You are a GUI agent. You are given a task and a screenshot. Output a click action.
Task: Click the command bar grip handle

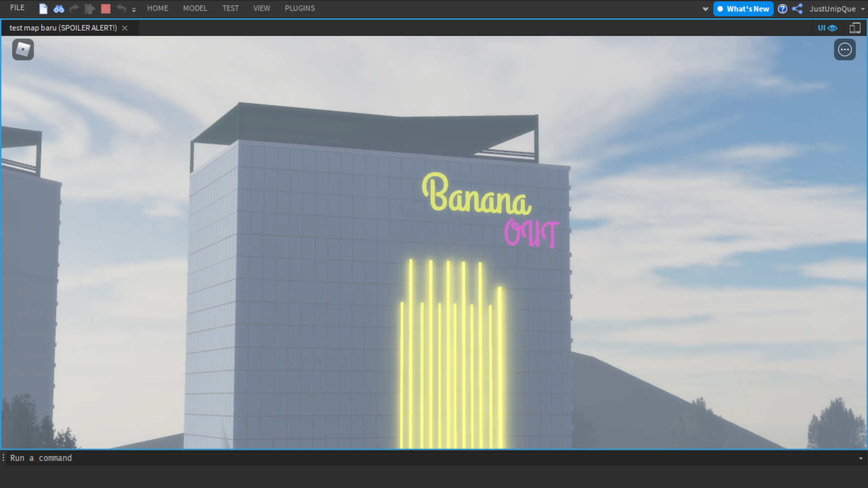(x=4, y=458)
